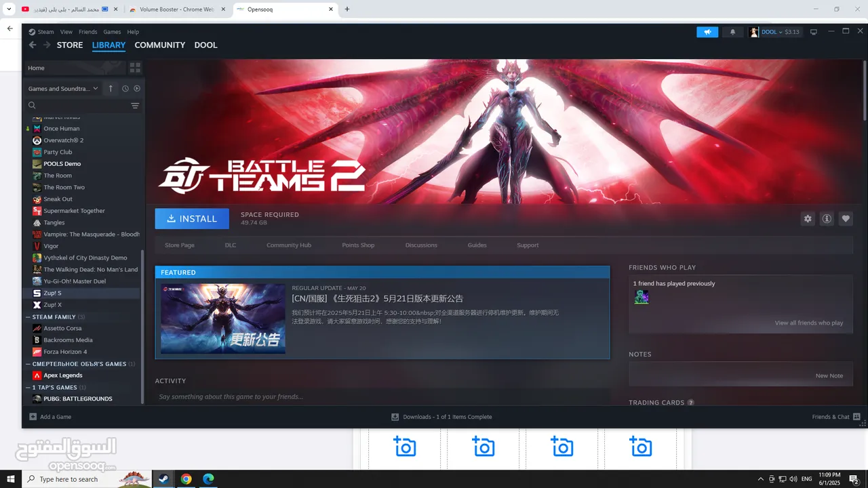868x488 pixels.
Task: Click the Windows Start button
Action: pos(11,479)
